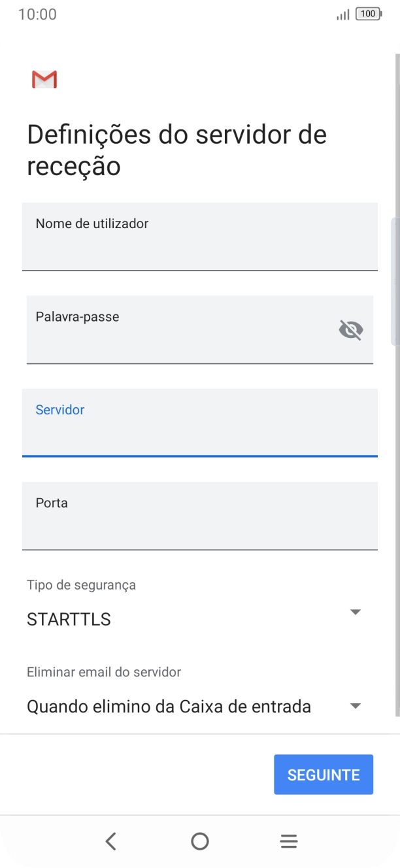Viewport: 400px width, 868px height.
Task: Click the Gmail app icon
Action: tap(43, 78)
